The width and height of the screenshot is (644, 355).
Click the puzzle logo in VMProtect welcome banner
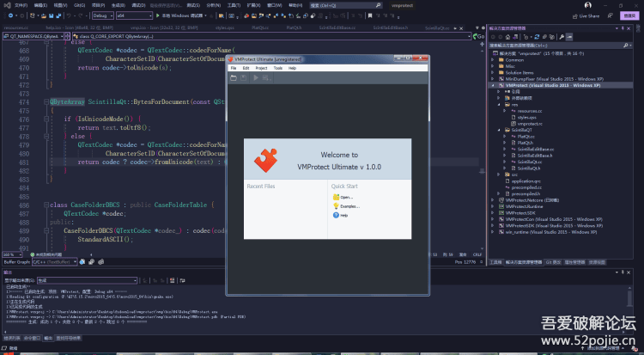click(x=265, y=161)
